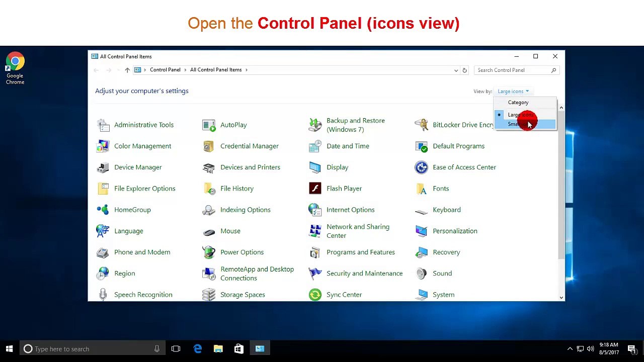Open the Action Center notifications
The height and width of the screenshot is (362, 644).
coord(632,349)
